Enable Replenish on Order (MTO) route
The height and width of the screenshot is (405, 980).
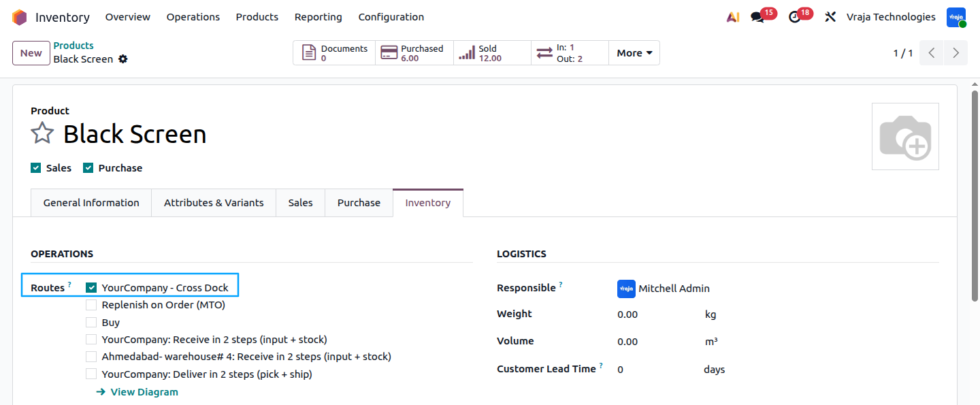[91, 305]
